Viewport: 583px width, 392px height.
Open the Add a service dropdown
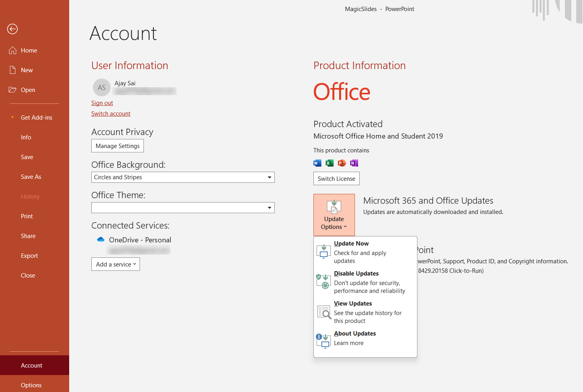(115, 264)
